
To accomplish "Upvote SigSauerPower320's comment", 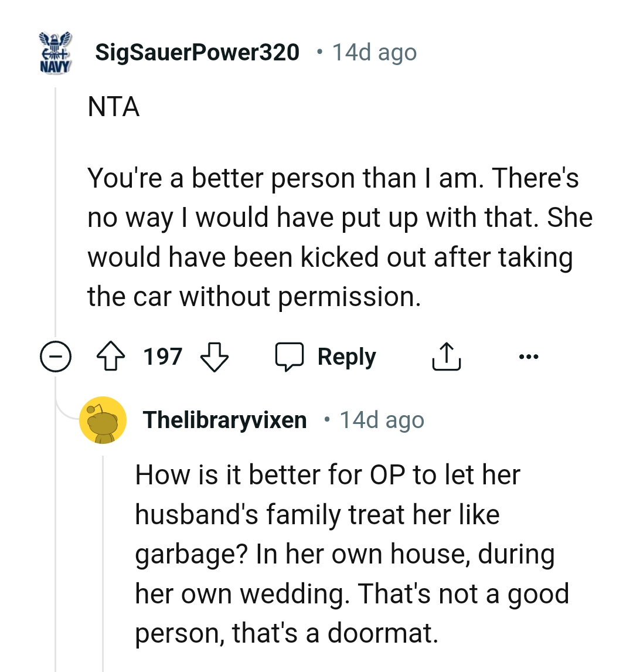I will pyautogui.click(x=112, y=357).
